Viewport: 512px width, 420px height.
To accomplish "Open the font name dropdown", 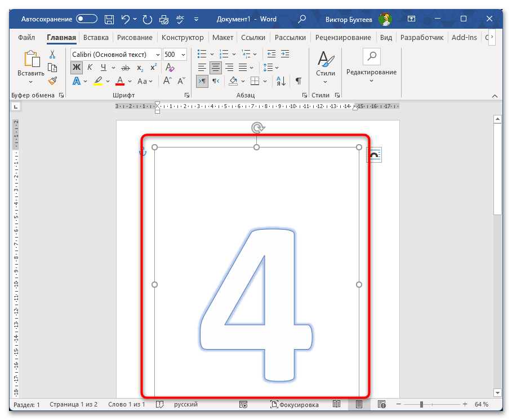I will (x=157, y=55).
